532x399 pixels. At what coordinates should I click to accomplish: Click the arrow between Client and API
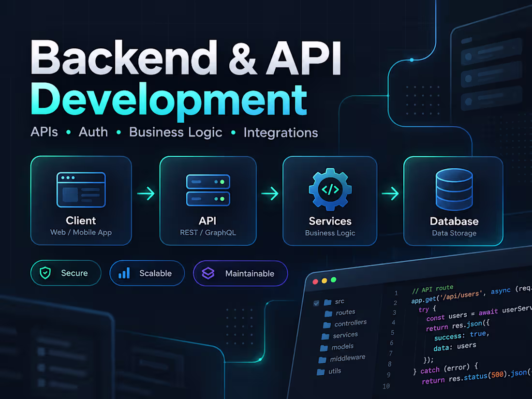[x=146, y=193]
